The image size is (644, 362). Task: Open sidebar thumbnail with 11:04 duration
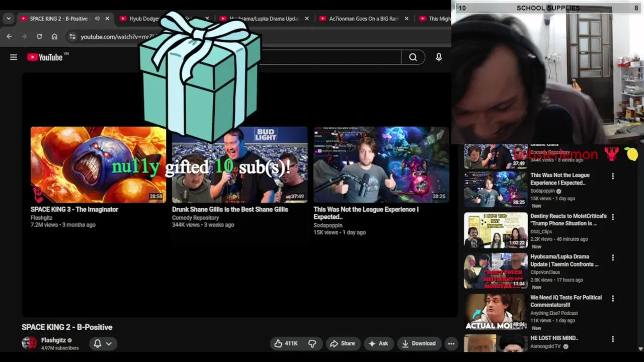tap(496, 271)
